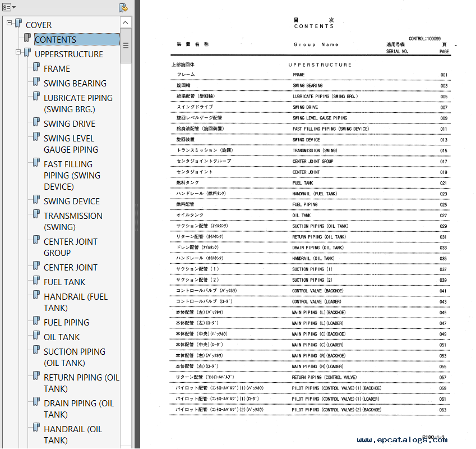This screenshot has height=449, width=476.
Task: Click the FAST FILLING PIPING bookmark icon
Action: (x=36, y=162)
